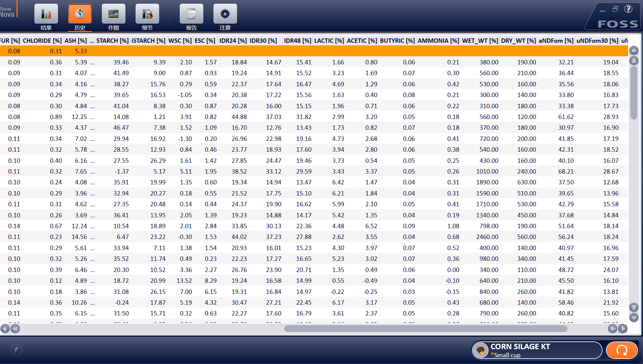Click the WSC value 13.52
This screenshot has width=643, height=364.
tap(184, 281)
